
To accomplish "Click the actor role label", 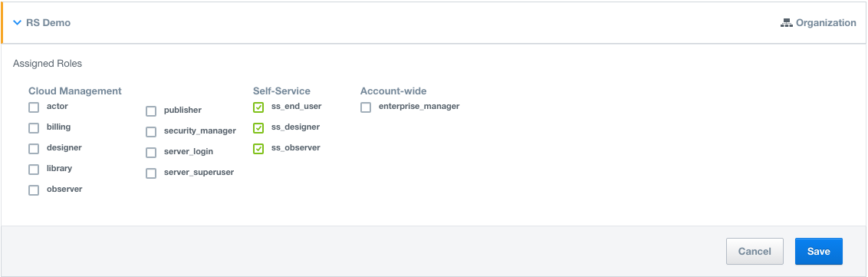I will click(58, 106).
